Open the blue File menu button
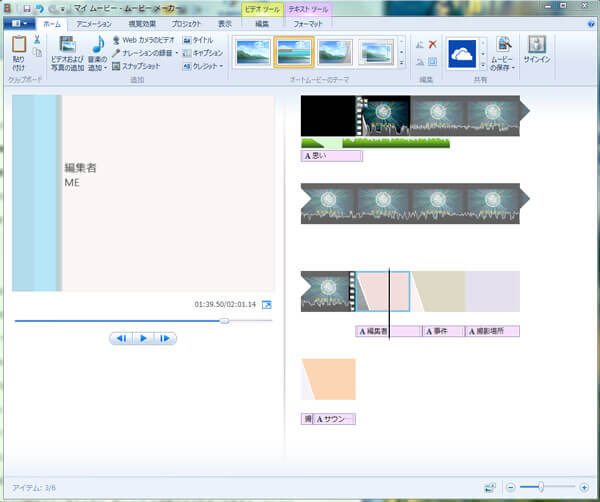600x502 pixels. point(19,23)
